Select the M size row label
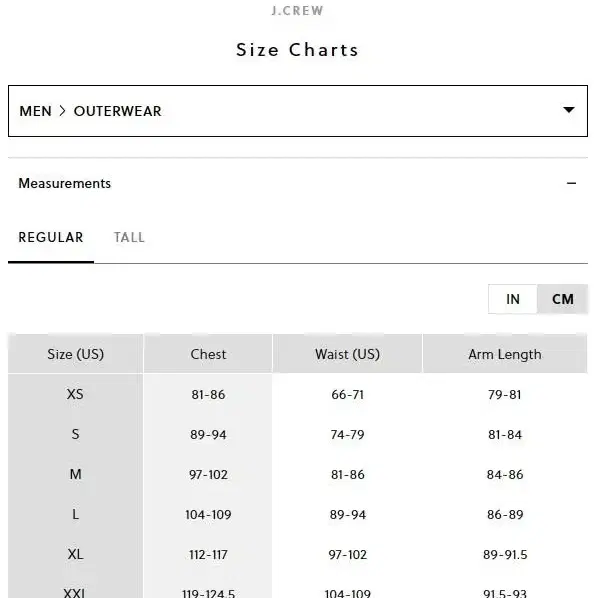The image size is (598, 598). coord(76,474)
